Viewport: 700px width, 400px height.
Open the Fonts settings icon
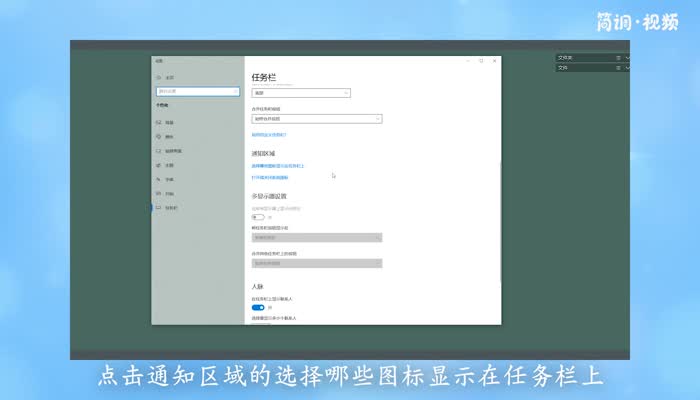tap(158, 178)
